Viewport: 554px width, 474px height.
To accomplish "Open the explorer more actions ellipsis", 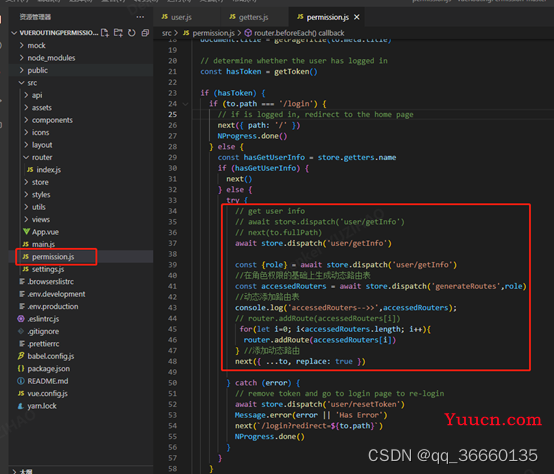I will click(140, 17).
